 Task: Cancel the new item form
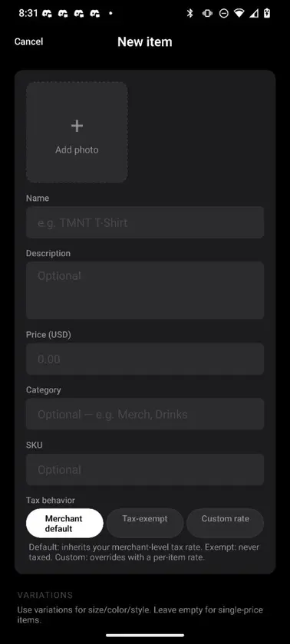tap(28, 41)
